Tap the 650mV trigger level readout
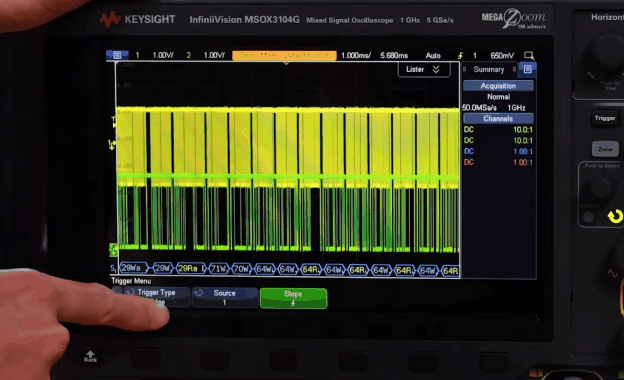624x380 pixels. 501,55
